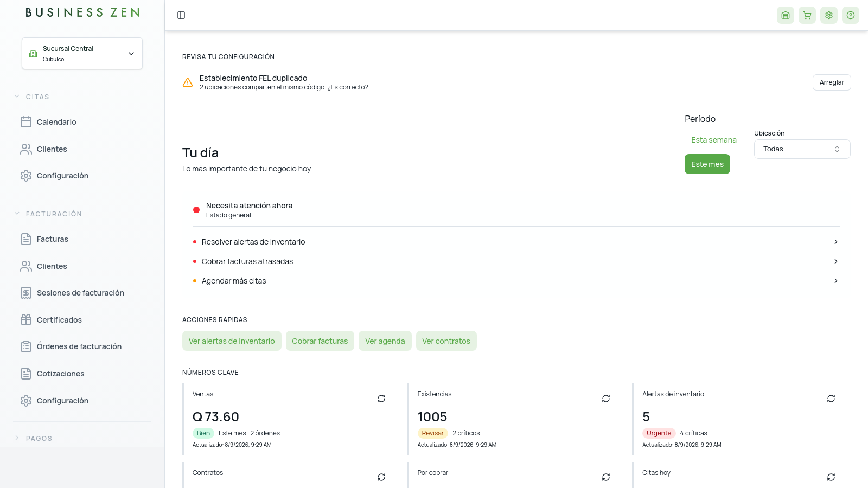Select the Esta semana period

(714, 140)
